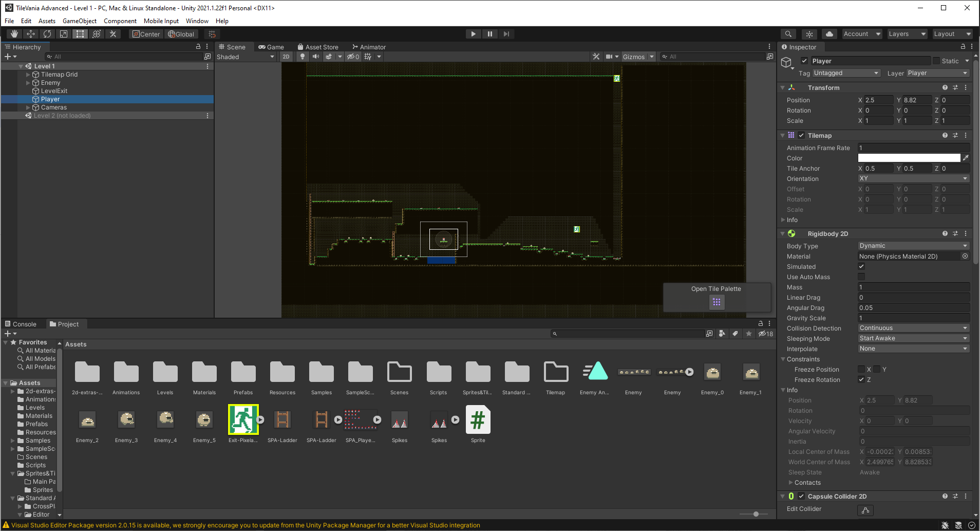
Task: Open the Body Type dropdown
Action: 913,246
